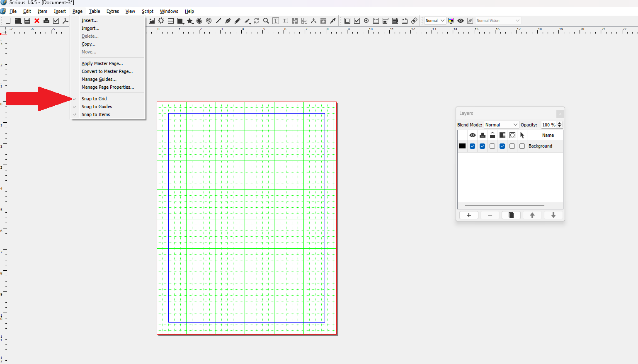638x364 pixels.
Task: Toggle text flow checkbox for Background layer
Action: pos(502,146)
